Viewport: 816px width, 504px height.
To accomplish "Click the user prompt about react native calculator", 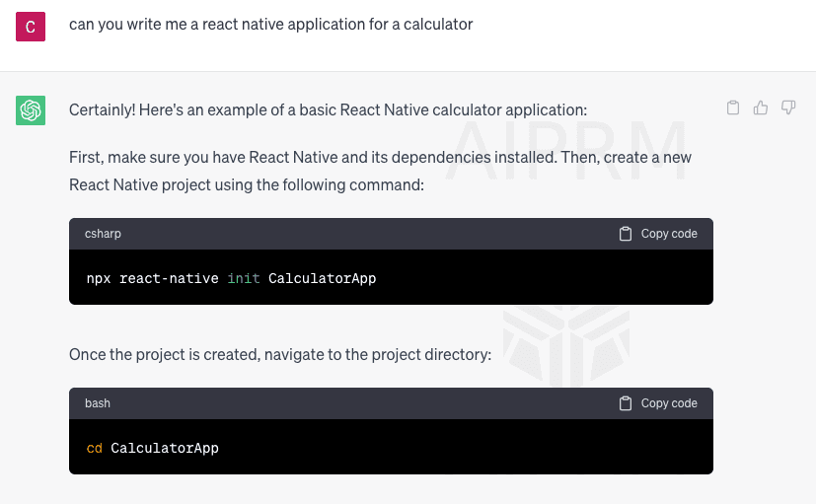I will coord(270,25).
